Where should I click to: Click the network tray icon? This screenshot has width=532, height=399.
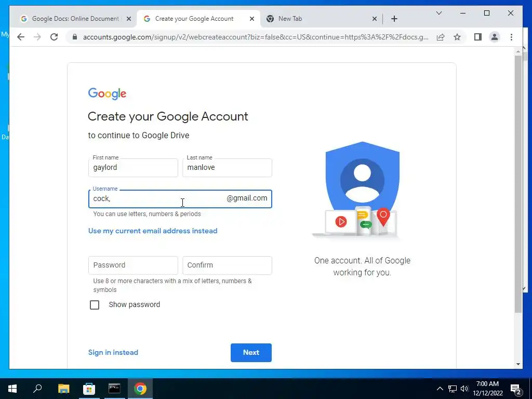coord(453,389)
